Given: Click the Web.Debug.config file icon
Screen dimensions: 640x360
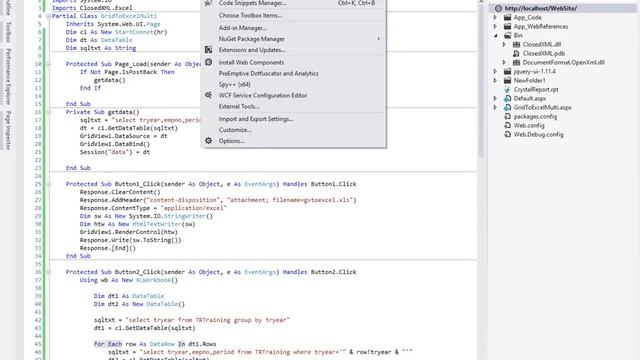Looking at the screenshot, I should [507, 134].
